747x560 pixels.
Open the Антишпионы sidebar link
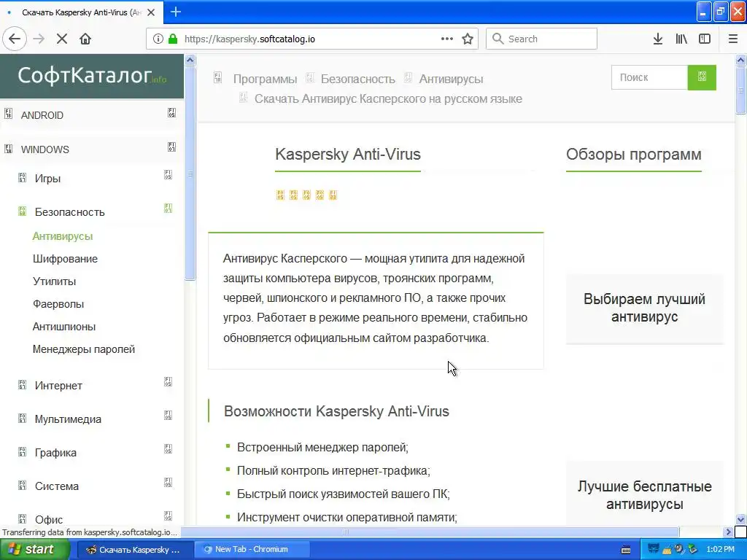[x=64, y=327]
